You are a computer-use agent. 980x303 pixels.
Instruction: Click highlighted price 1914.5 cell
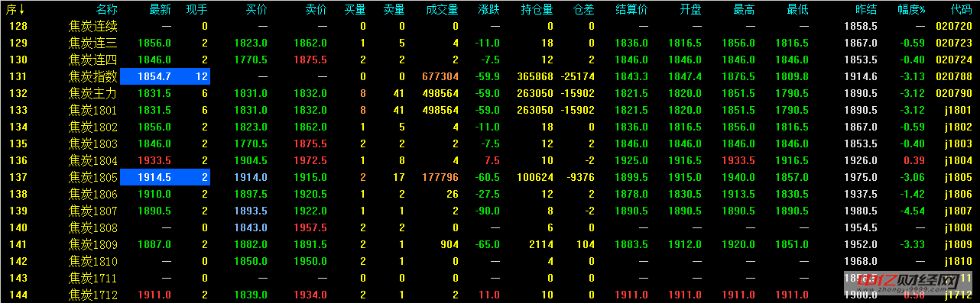164,177
